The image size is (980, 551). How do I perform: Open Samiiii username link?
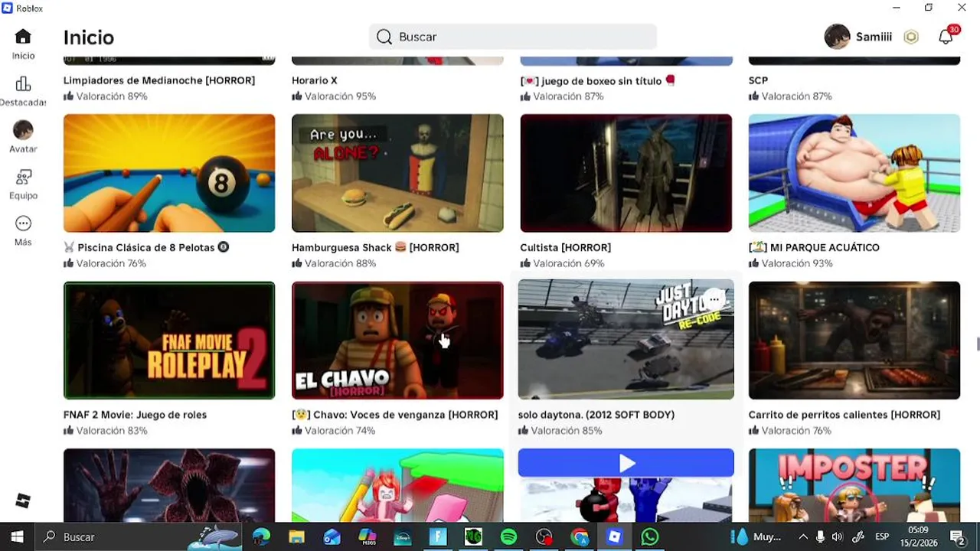click(874, 37)
